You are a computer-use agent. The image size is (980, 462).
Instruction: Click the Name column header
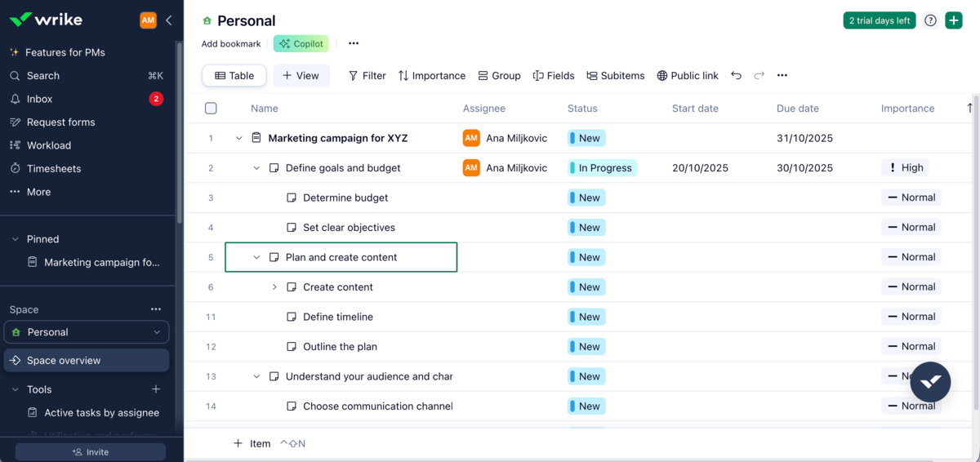pos(265,109)
